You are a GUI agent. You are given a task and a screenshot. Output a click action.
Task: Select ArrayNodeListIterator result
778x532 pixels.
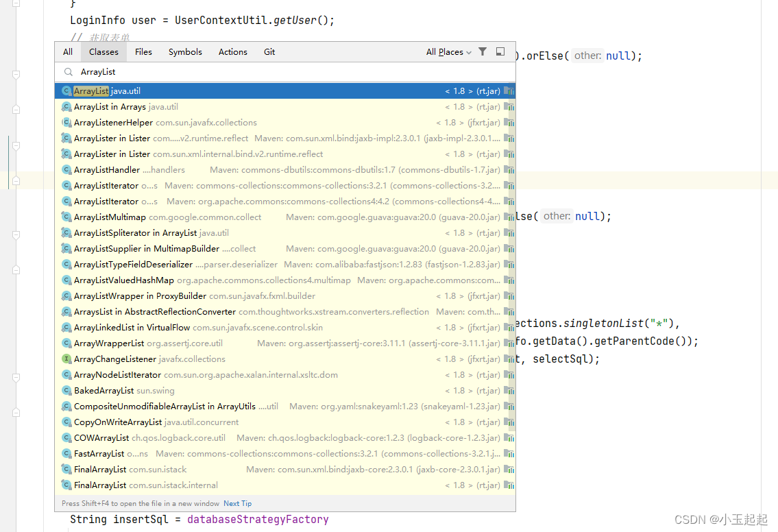pyautogui.click(x=285, y=375)
